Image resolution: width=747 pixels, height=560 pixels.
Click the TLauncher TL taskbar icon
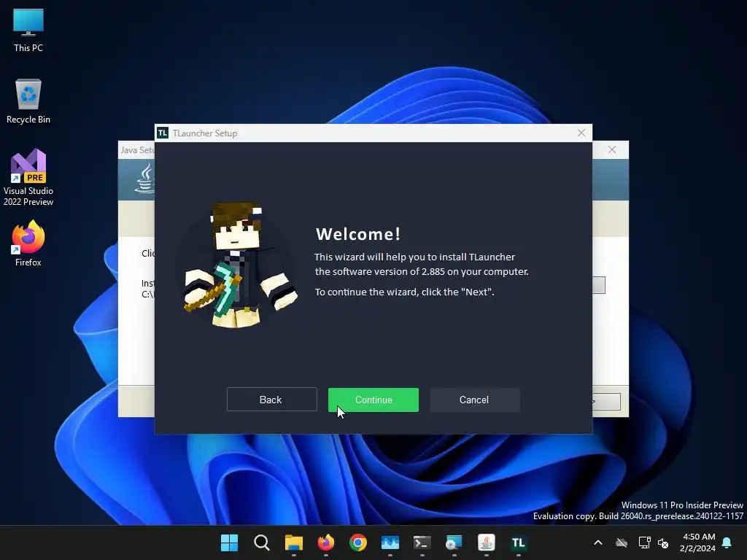pos(519,542)
